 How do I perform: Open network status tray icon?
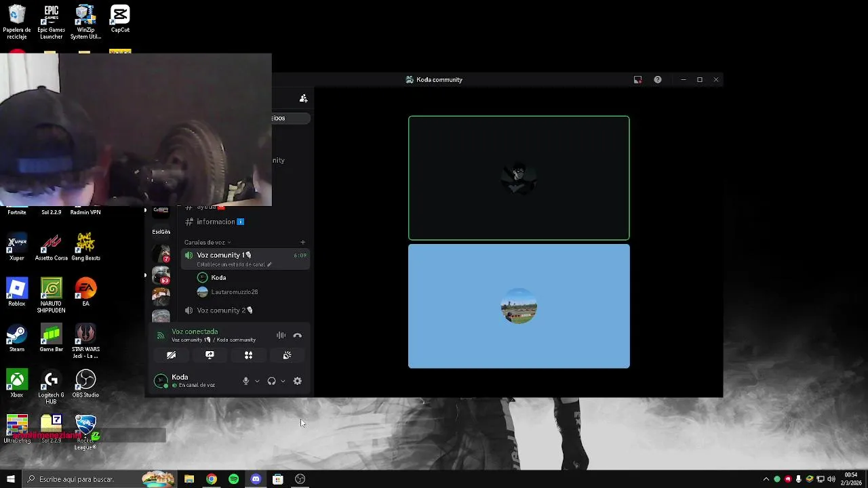(x=821, y=479)
